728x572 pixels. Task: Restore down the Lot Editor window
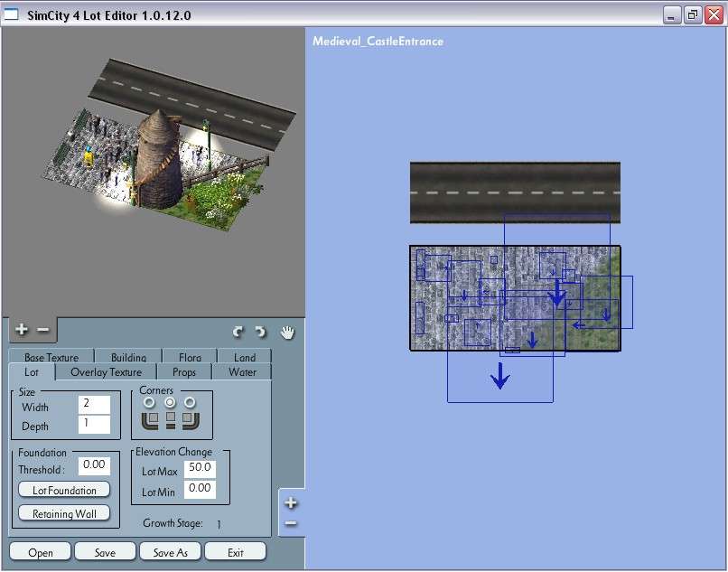click(x=693, y=15)
